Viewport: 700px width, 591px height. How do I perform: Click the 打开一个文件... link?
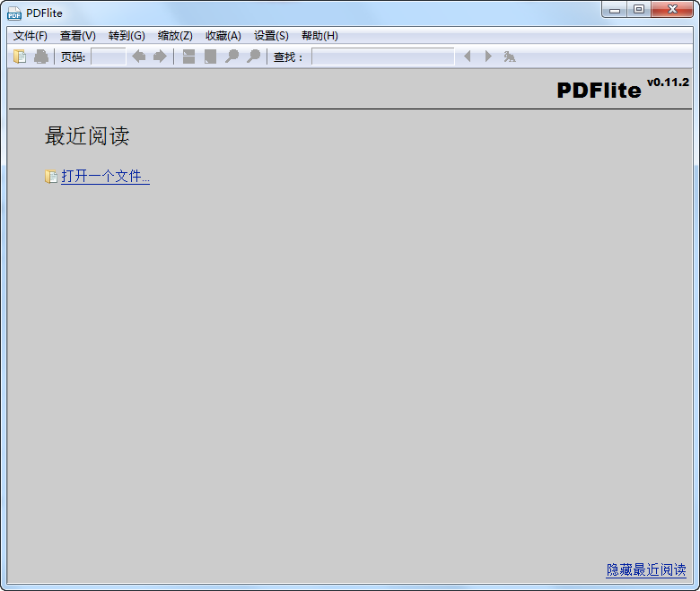[105, 176]
